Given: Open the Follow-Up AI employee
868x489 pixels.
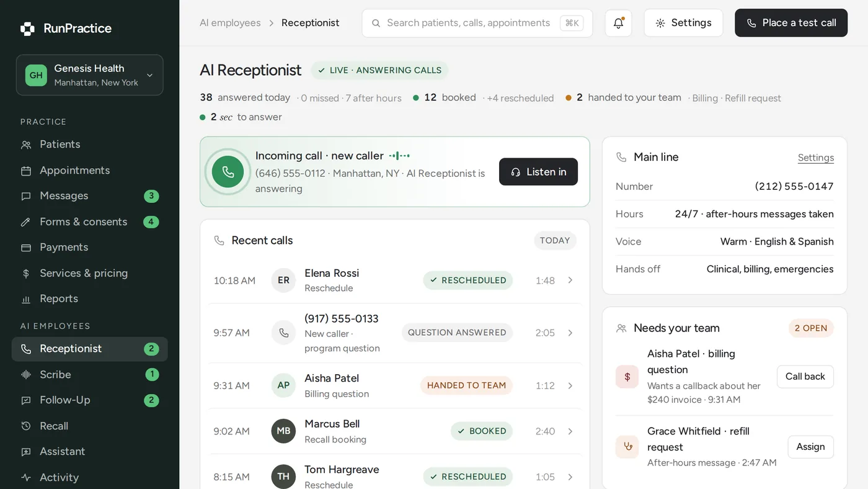Looking at the screenshot, I should click(90, 400).
